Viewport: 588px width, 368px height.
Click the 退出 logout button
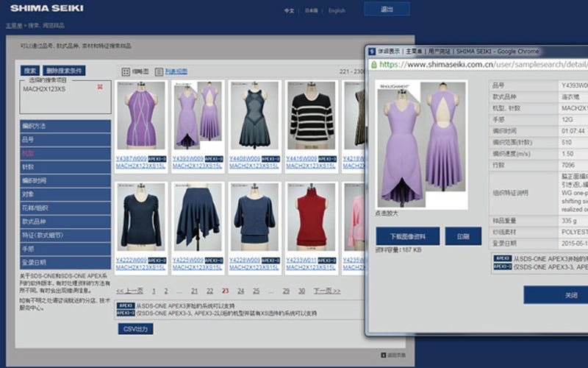pyautogui.click(x=387, y=9)
